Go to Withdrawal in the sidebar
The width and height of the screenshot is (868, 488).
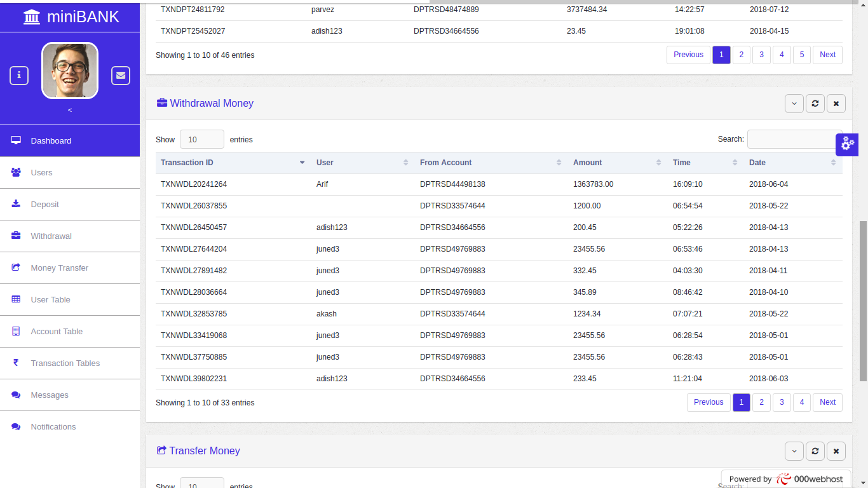[x=70, y=236]
